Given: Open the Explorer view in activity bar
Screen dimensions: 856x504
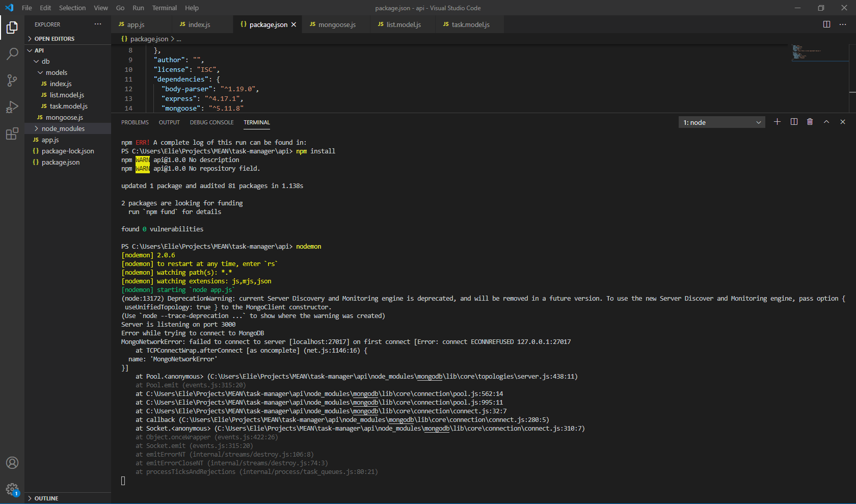Looking at the screenshot, I should (12, 28).
